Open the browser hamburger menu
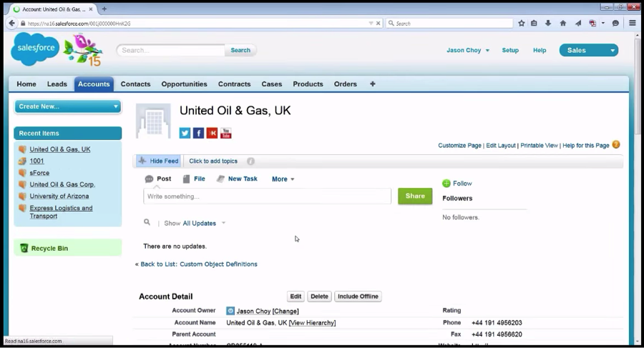Viewport: 644px width, 348px height. (633, 24)
